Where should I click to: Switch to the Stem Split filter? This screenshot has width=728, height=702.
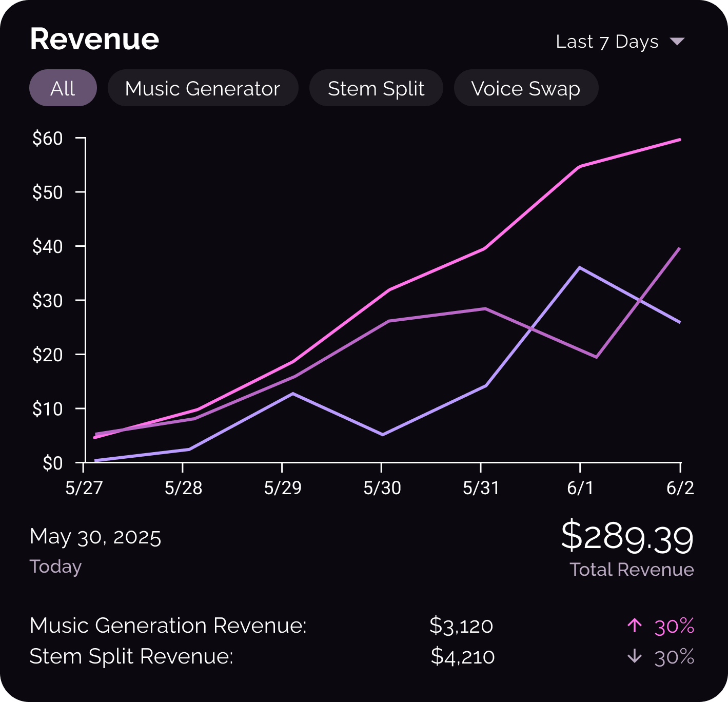click(376, 88)
